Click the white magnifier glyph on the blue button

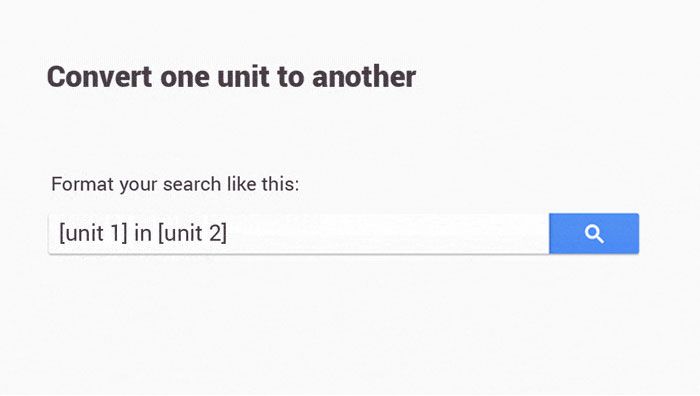point(594,234)
